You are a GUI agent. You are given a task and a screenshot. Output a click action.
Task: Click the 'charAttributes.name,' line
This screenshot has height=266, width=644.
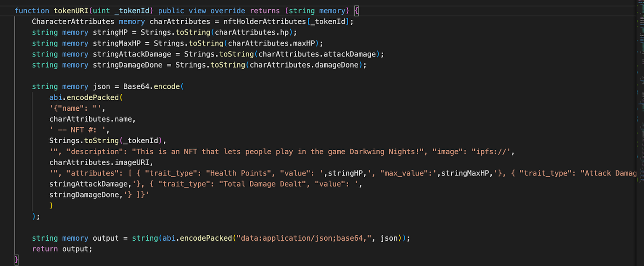pos(92,119)
